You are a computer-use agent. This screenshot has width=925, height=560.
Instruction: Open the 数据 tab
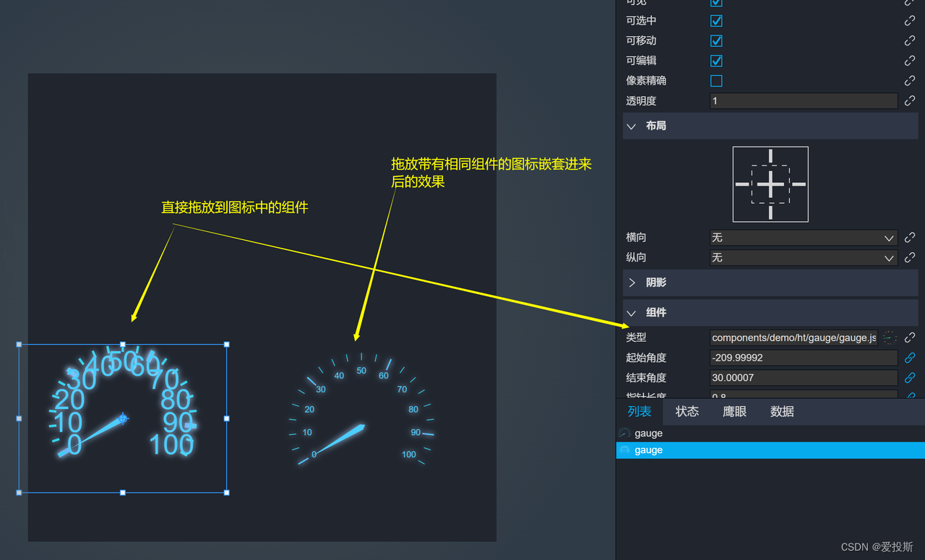tap(782, 411)
